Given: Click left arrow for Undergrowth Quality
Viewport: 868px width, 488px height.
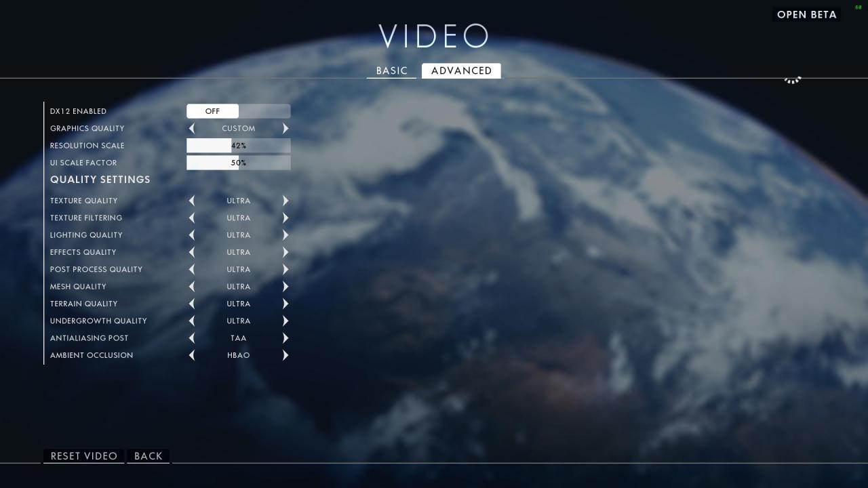Looking at the screenshot, I should click(191, 321).
